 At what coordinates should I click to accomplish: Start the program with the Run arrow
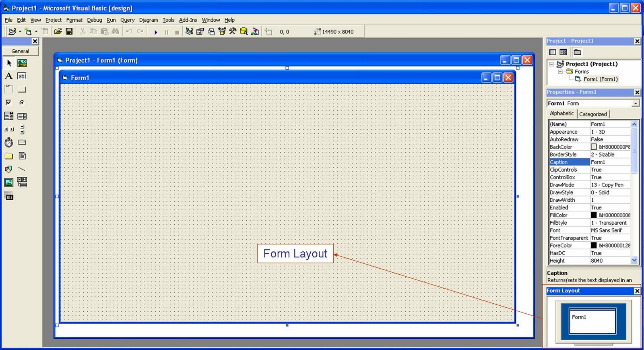pyautogui.click(x=156, y=32)
